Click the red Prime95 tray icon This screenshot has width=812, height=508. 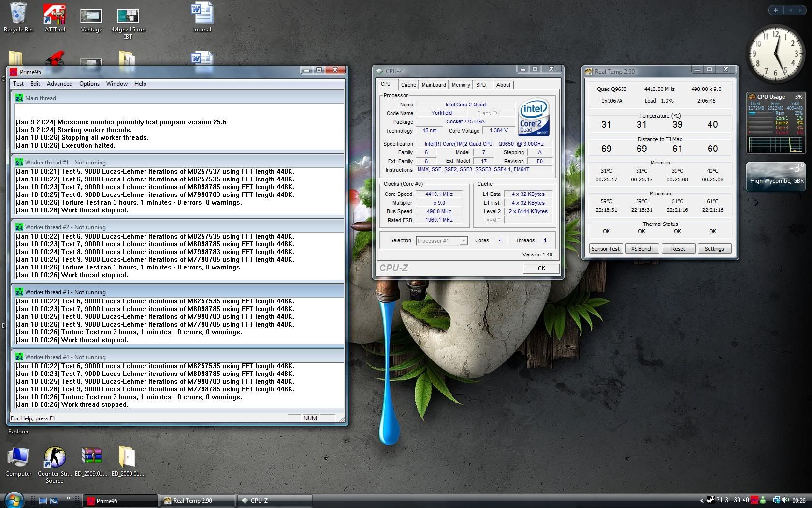(754, 500)
